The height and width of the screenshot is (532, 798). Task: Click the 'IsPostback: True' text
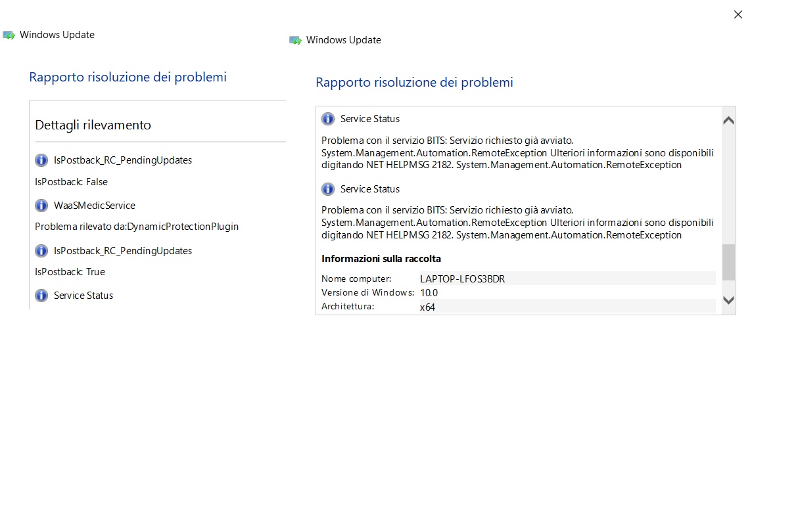[70, 272]
